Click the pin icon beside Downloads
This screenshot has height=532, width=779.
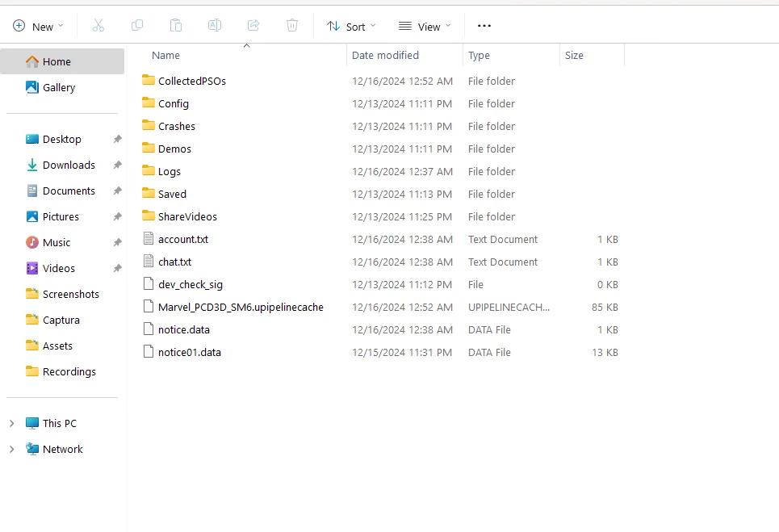pos(117,165)
